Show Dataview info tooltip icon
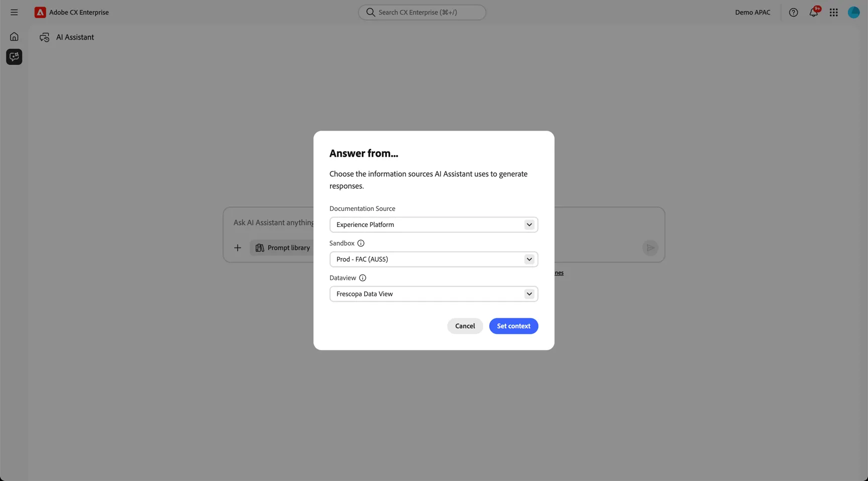 [362, 278]
